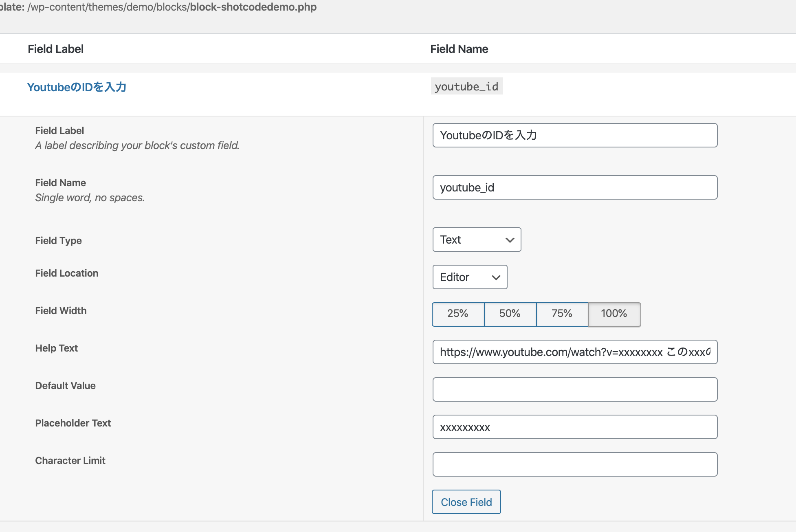Set field width to 75%
Screen dimensions: 796x532
tap(562, 314)
